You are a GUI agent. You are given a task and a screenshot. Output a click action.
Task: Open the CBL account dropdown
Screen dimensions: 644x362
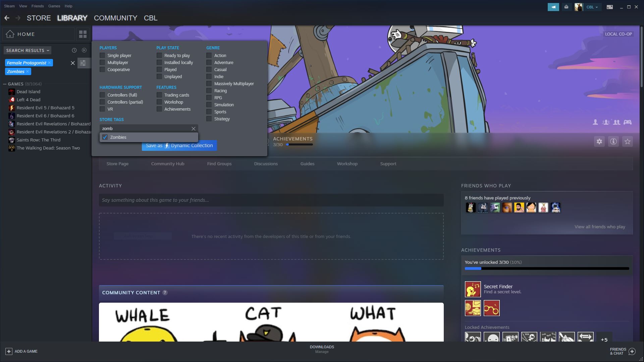pos(592,7)
